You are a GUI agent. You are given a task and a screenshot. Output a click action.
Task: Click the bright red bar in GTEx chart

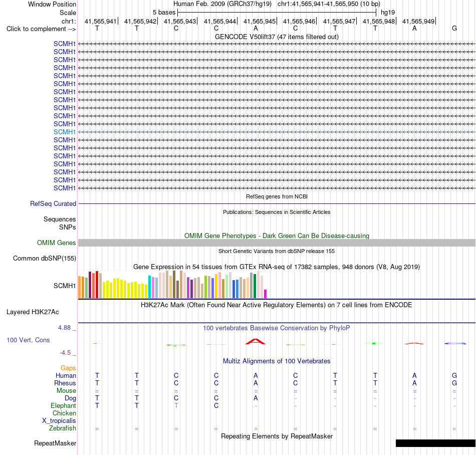(97, 285)
